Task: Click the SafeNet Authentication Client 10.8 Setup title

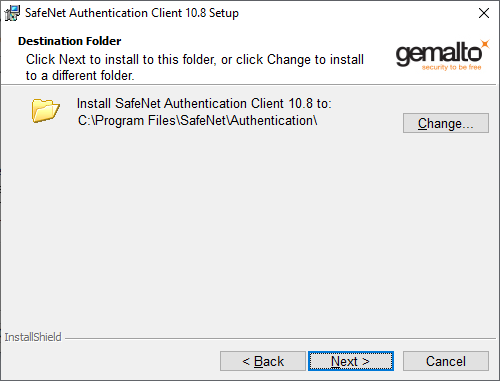Action: point(132,13)
